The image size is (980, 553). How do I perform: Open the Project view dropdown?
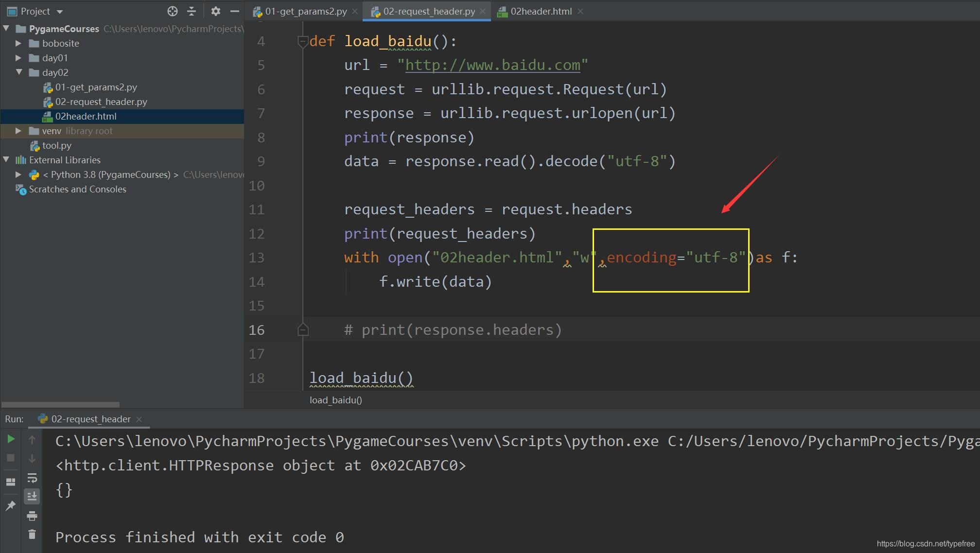60,12
